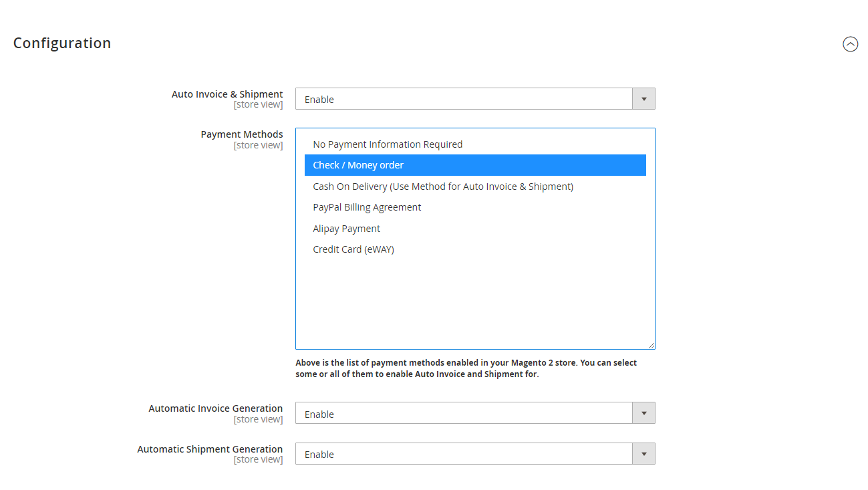Select the Alipay Payment option

(x=346, y=228)
